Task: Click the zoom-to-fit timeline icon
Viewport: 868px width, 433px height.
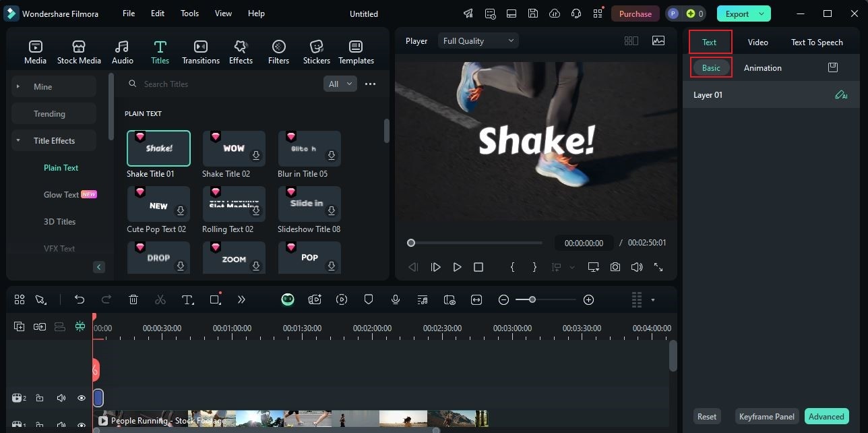Action: point(476,299)
